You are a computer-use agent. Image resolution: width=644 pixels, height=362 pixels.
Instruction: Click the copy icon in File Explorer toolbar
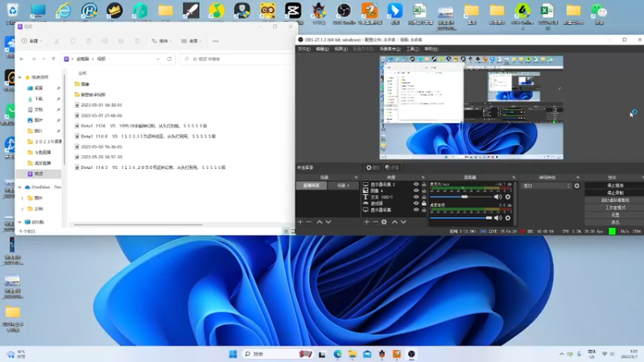click(x=72, y=41)
